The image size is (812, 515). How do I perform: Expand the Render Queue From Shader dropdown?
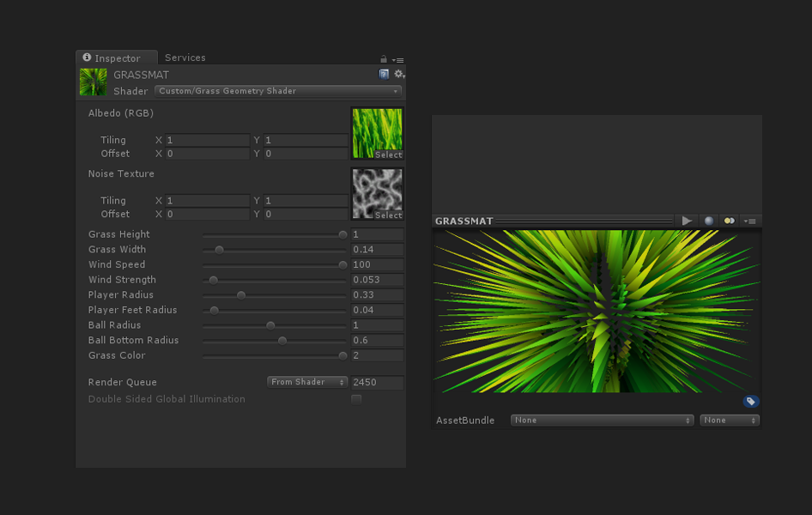pyautogui.click(x=307, y=382)
